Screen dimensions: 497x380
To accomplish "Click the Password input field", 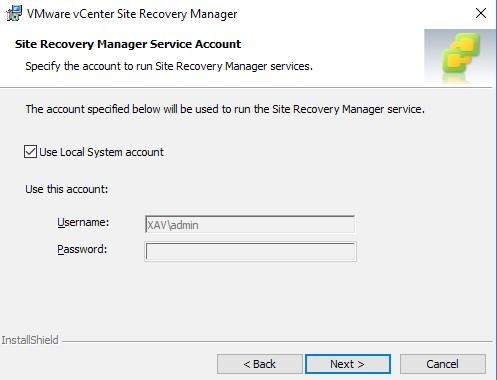I will (250, 251).
